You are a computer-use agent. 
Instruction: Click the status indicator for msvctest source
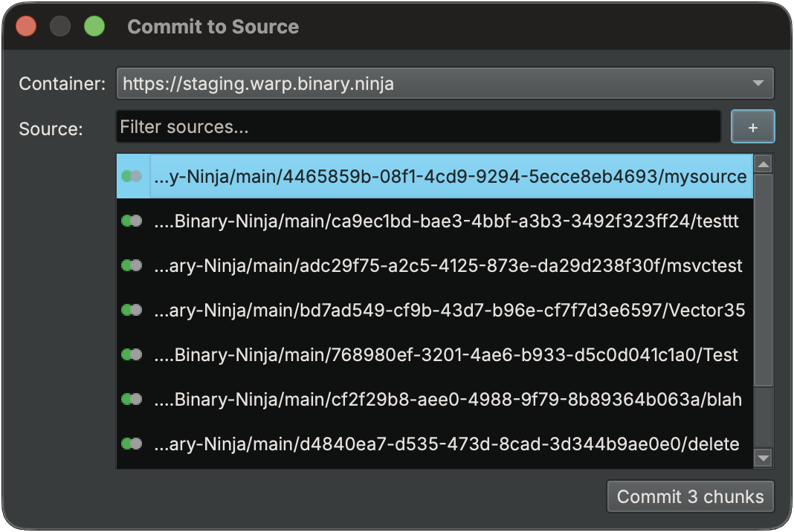132,265
